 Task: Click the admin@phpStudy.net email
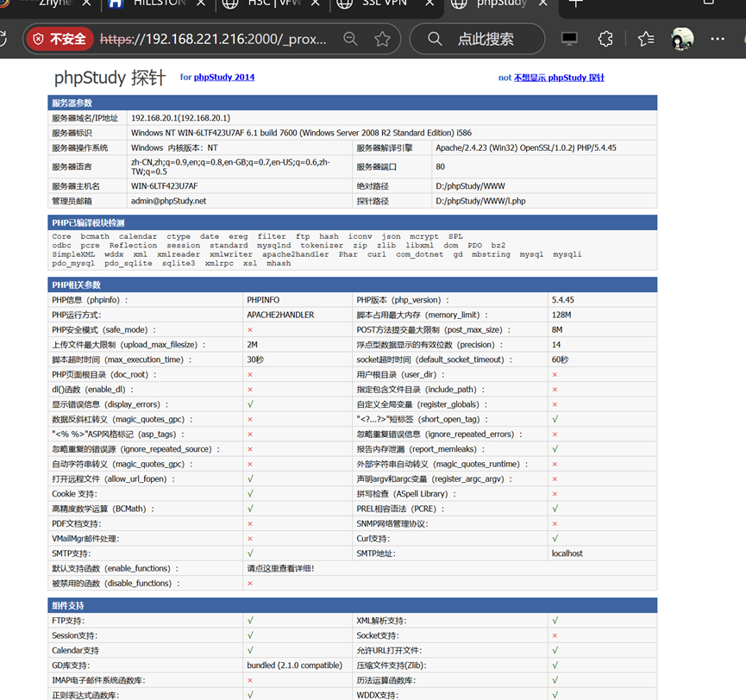click(x=168, y=201)
